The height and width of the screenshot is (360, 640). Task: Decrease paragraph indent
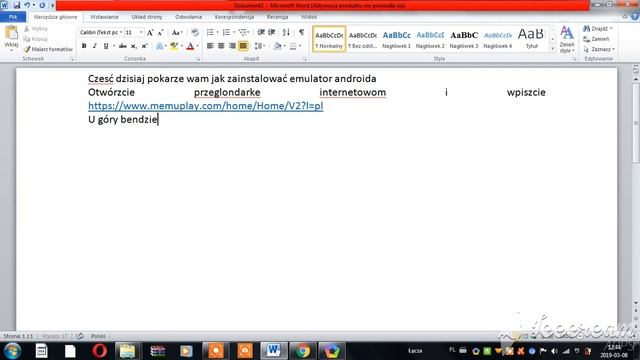pyautogui.click(x=261, y=32)
